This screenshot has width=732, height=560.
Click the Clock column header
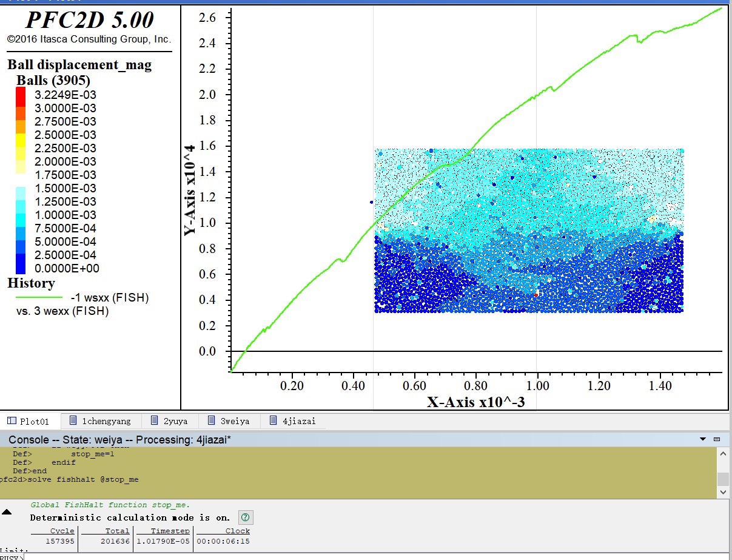[238, 531]
